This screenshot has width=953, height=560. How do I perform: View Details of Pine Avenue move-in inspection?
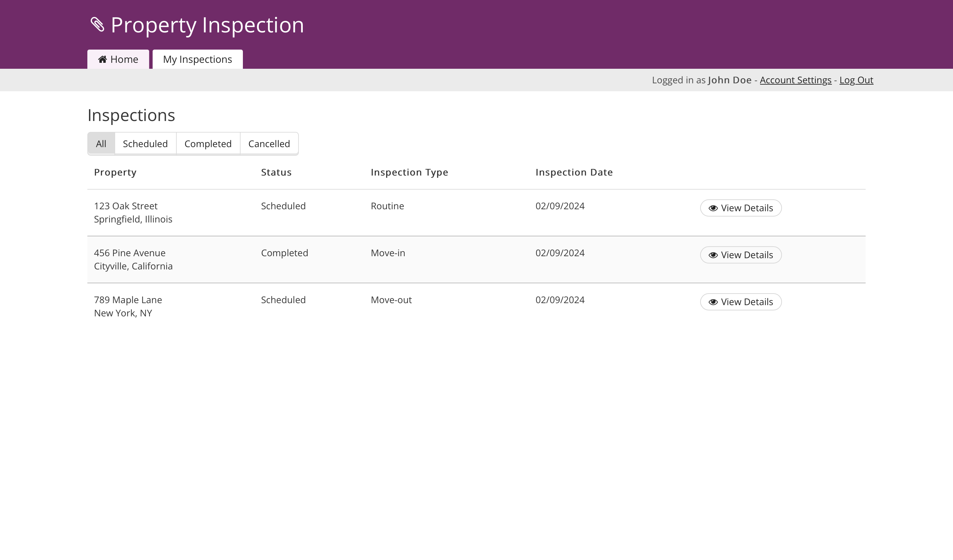coord(741,255)
